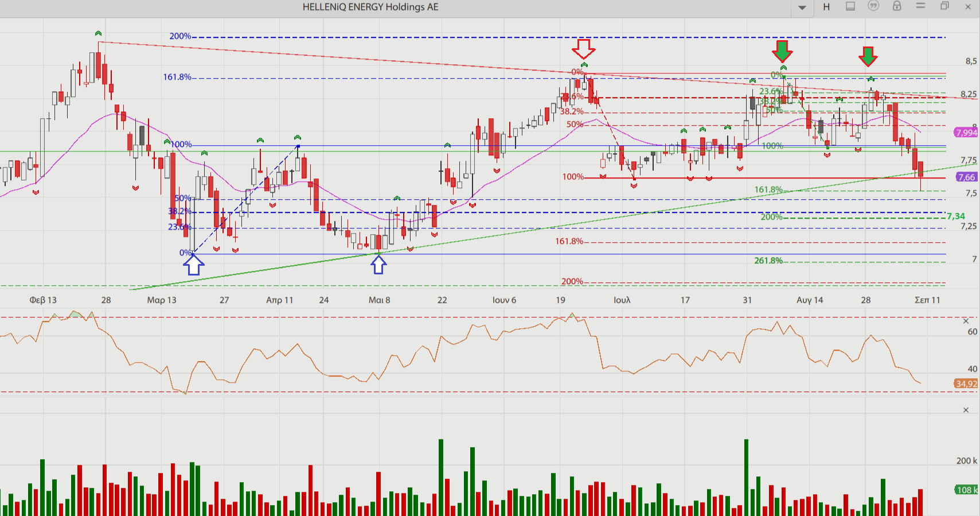Select the red 200% Fibonacci label
980x516 pixels.
point(572,281)
